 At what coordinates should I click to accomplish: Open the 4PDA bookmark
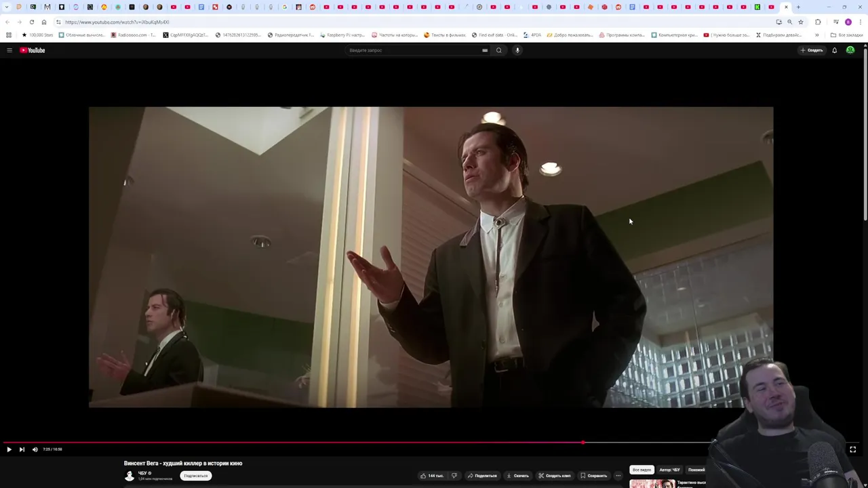(532, 35)
